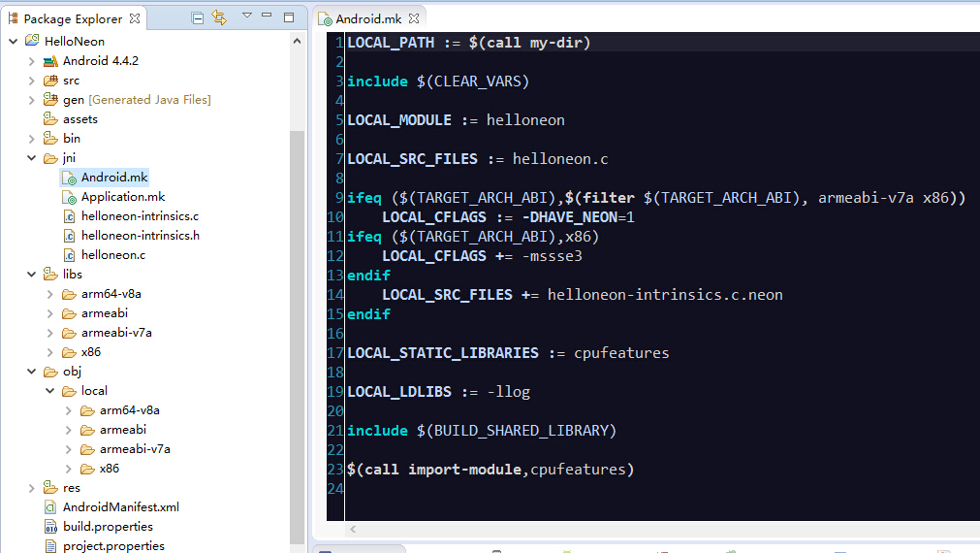
Task: Select helloneon.c in the jni folder
Action: 112,255
